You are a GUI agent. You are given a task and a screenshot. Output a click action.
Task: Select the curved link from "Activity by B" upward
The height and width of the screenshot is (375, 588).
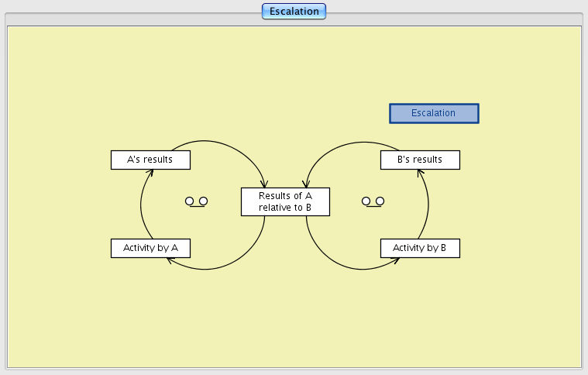pyautogui.click(x=428, y=205)
